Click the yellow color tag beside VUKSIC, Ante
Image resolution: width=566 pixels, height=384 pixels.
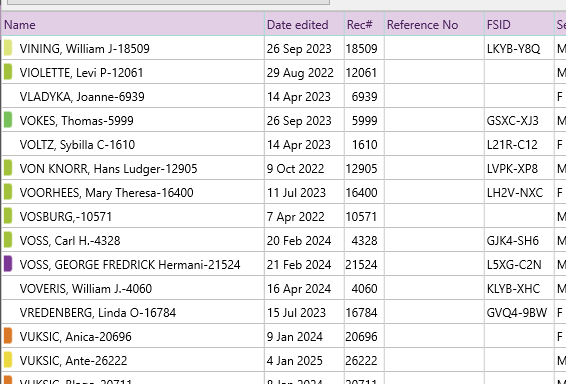8,360
